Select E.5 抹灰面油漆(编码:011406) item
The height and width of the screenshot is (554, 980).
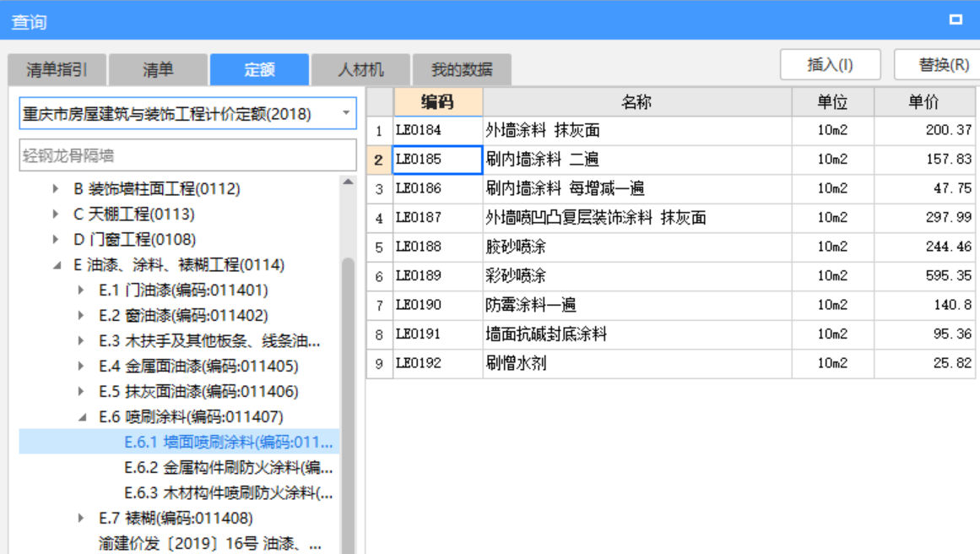pyautogui.click(x=198, y=391)
